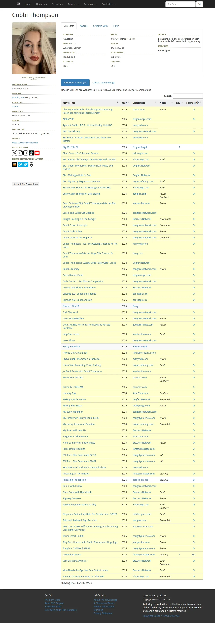
Task: Open the Vendor Information footer link
Action: point(104,607)
